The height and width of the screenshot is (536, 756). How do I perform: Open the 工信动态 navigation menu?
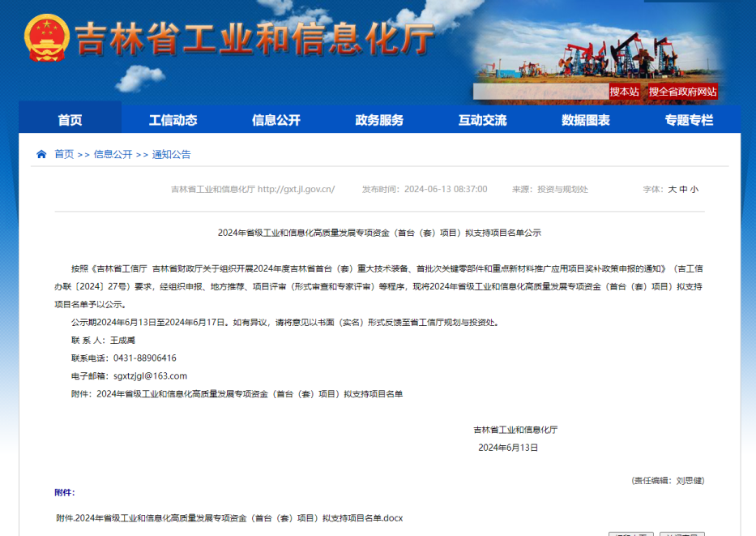click(173, 120)
